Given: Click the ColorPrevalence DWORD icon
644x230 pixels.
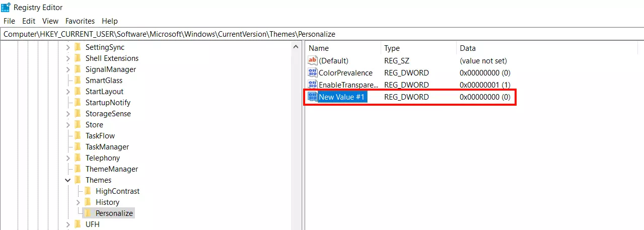Looking at the screenshot, I should pyautogui.click(x=313, y=73).
